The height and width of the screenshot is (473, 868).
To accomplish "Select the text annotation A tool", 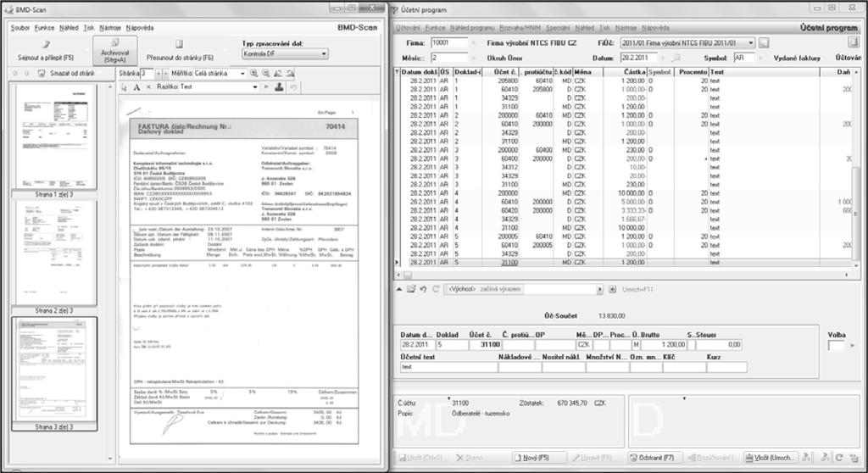I will point(136,87).
